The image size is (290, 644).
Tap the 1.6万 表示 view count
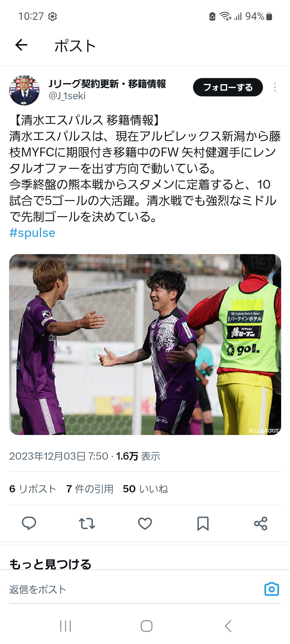pos(138,456)
